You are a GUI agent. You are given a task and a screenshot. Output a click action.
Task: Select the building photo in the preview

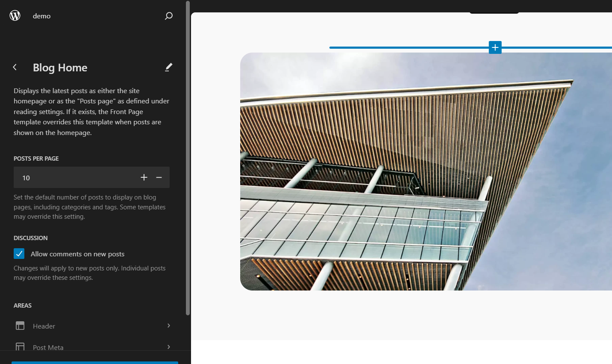click(426, 171)
